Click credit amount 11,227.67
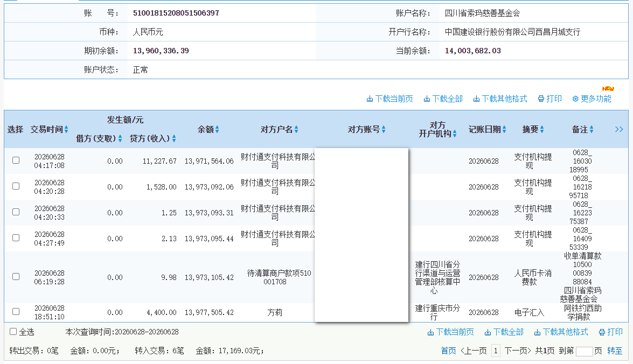This screenshot has width=633, height=364. pyautogui.click(x=159, y=161)
